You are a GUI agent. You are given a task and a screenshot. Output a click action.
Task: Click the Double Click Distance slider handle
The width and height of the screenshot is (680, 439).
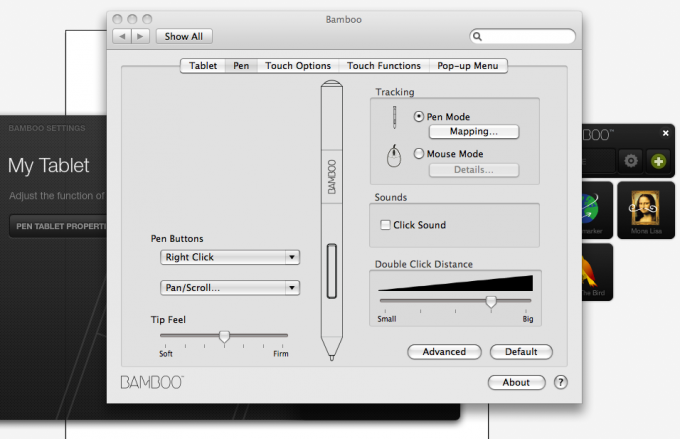click(x=491, y=301)
